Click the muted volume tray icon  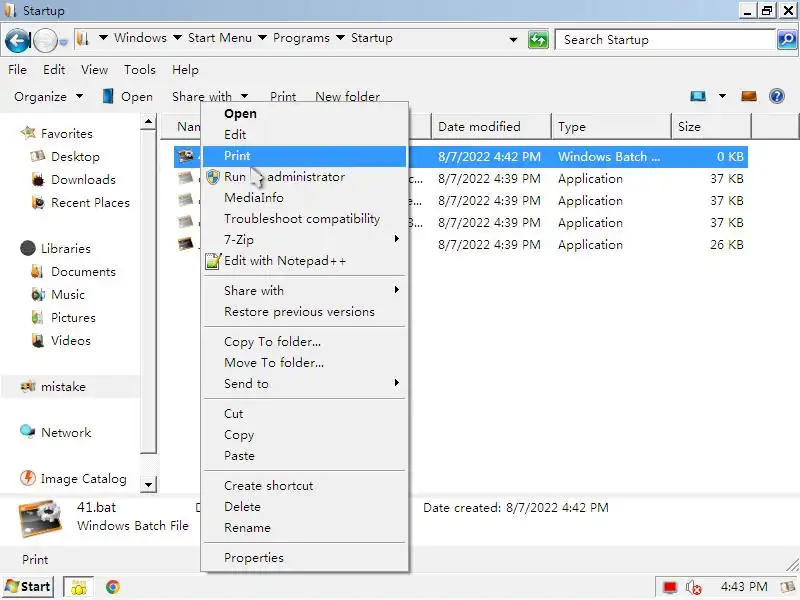coord(693,587)
